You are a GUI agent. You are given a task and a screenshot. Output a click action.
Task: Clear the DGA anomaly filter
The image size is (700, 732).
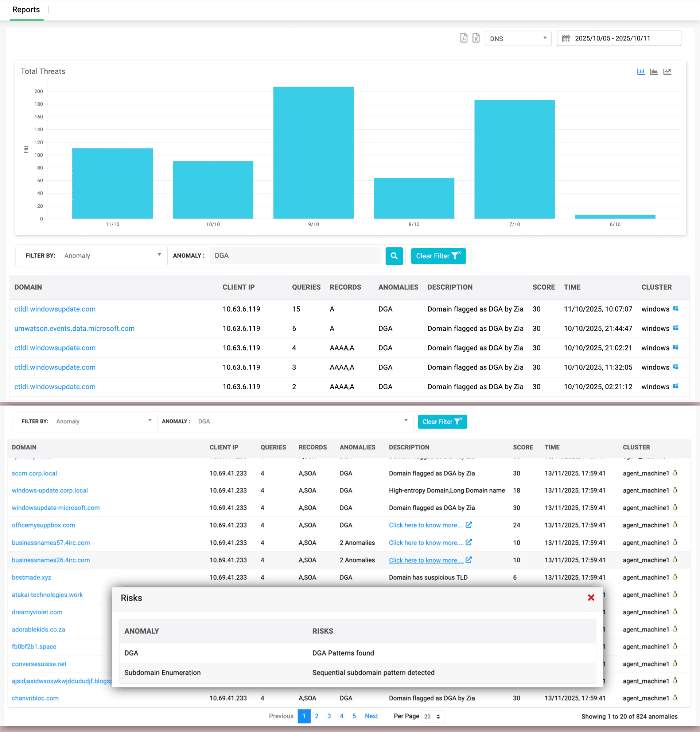[438, 256]
